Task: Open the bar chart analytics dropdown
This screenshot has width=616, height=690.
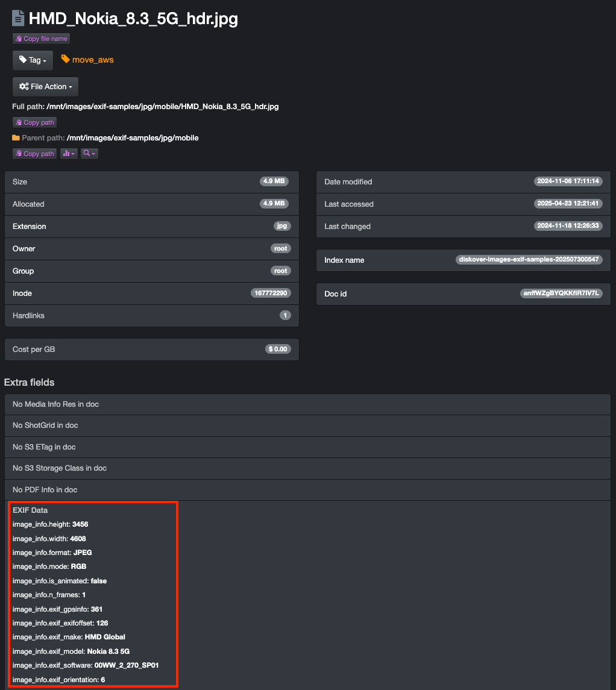Action: coord(69,154)
